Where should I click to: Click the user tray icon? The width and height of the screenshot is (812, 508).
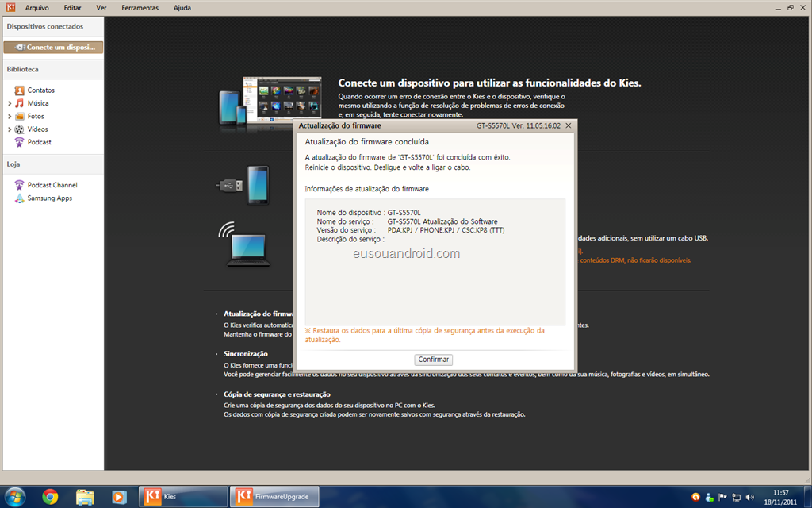[x=710, y=497]
